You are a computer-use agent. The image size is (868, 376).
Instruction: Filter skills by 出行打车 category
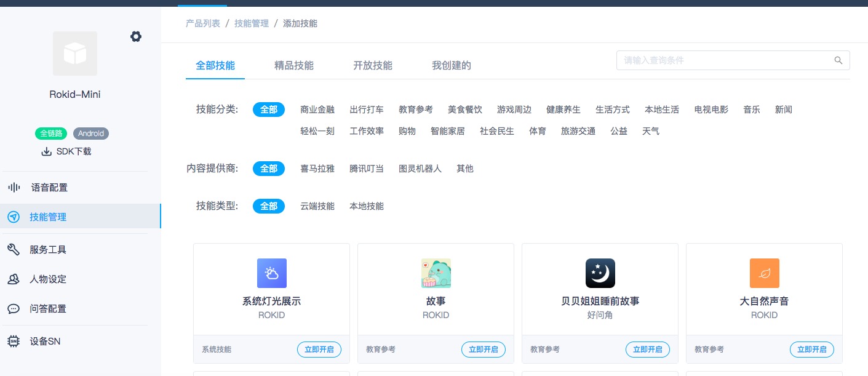(367, 110)
